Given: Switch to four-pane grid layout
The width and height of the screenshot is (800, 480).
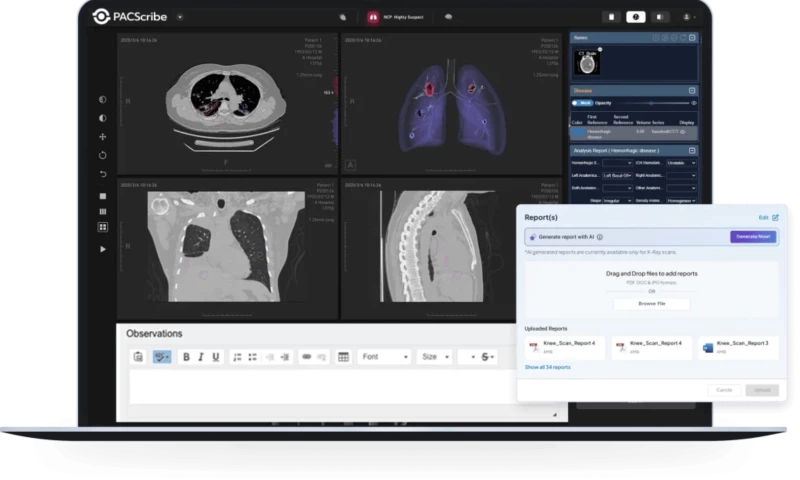Looking at the screenshot, I should (x=103, y=227).
